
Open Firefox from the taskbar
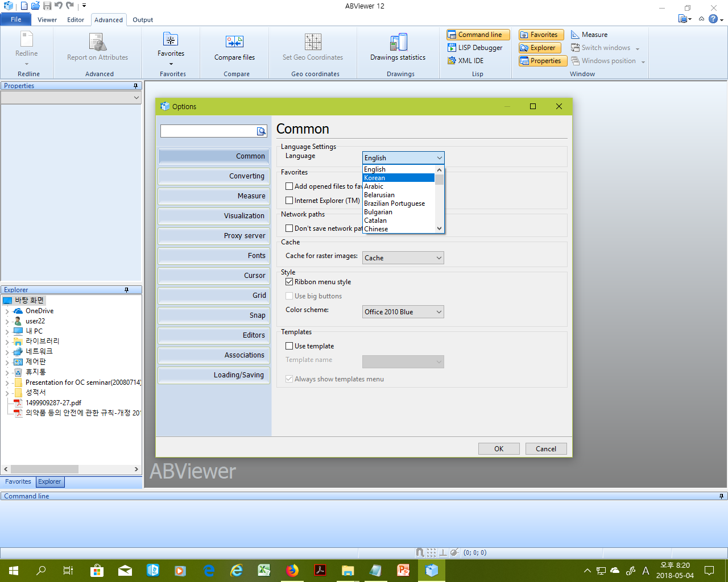[x=292, y=570]
